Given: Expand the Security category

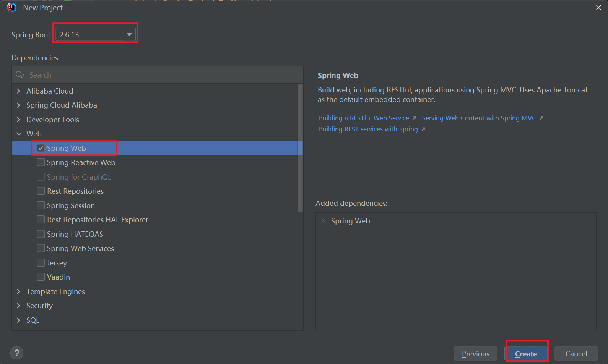Looking at the screenshot, I should pos(18,306).
